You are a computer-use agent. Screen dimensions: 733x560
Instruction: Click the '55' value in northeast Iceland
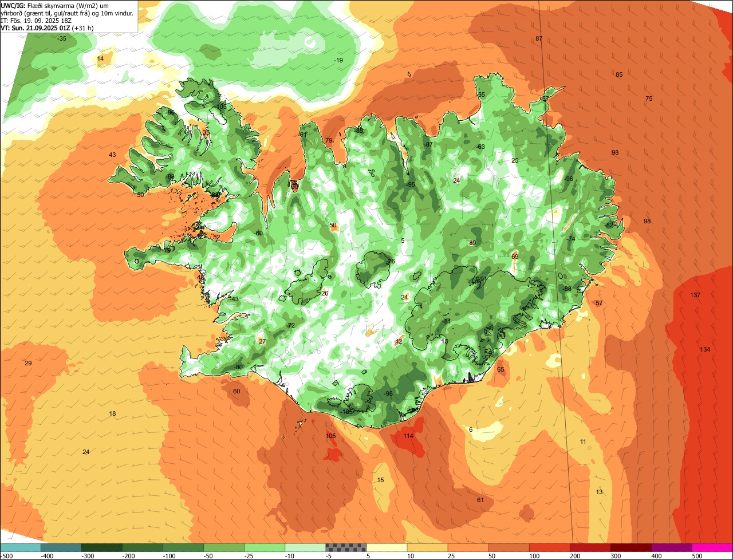[x=481, y=94]
